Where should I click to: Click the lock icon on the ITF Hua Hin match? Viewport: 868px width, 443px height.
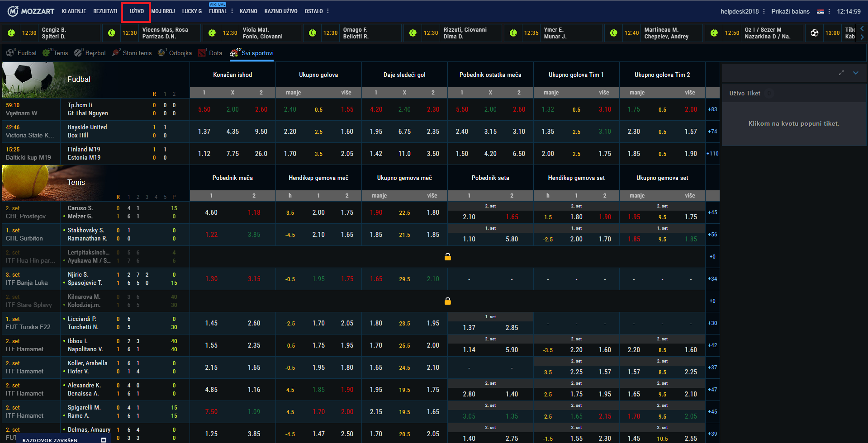(447, 257)
